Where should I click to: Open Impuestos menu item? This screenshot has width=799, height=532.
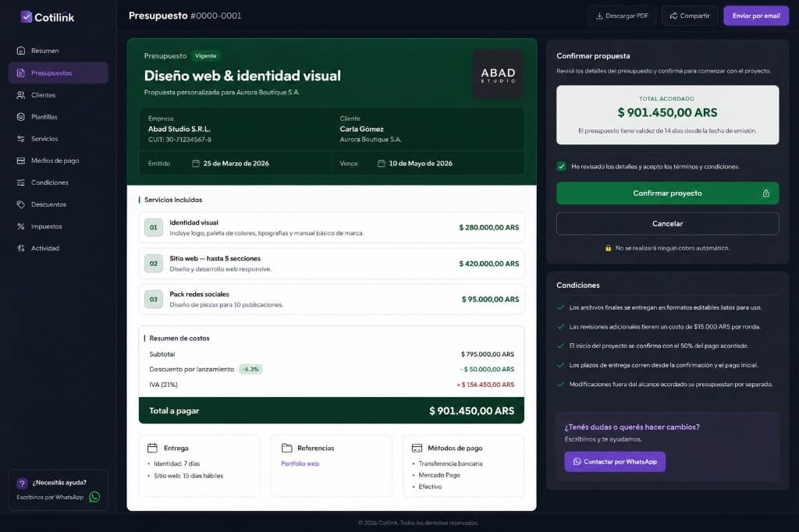click(58, 226)
